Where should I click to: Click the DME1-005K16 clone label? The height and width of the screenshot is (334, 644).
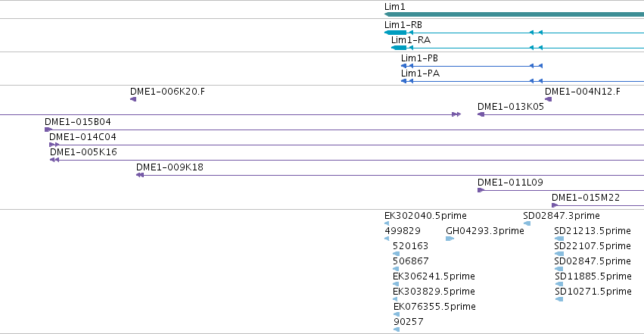[x=83, y=152]
